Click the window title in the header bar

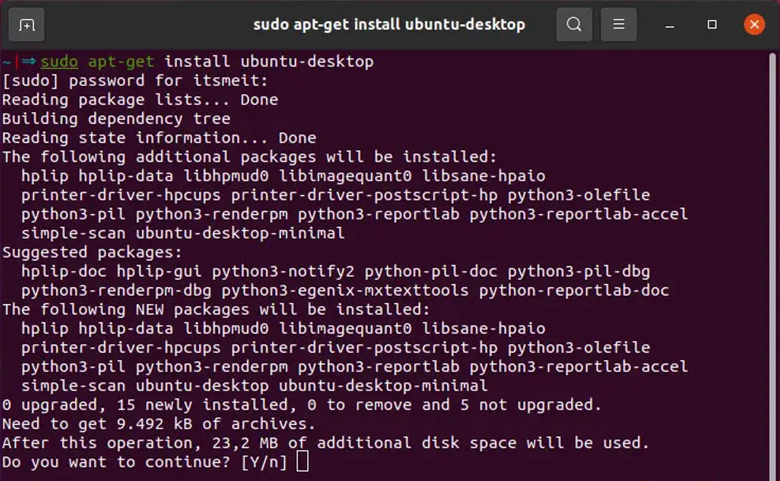coord(388,24)
